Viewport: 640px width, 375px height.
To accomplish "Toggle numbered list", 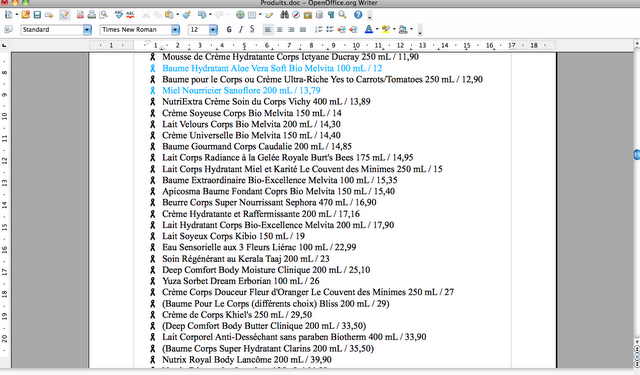I will tap(318, 29).
